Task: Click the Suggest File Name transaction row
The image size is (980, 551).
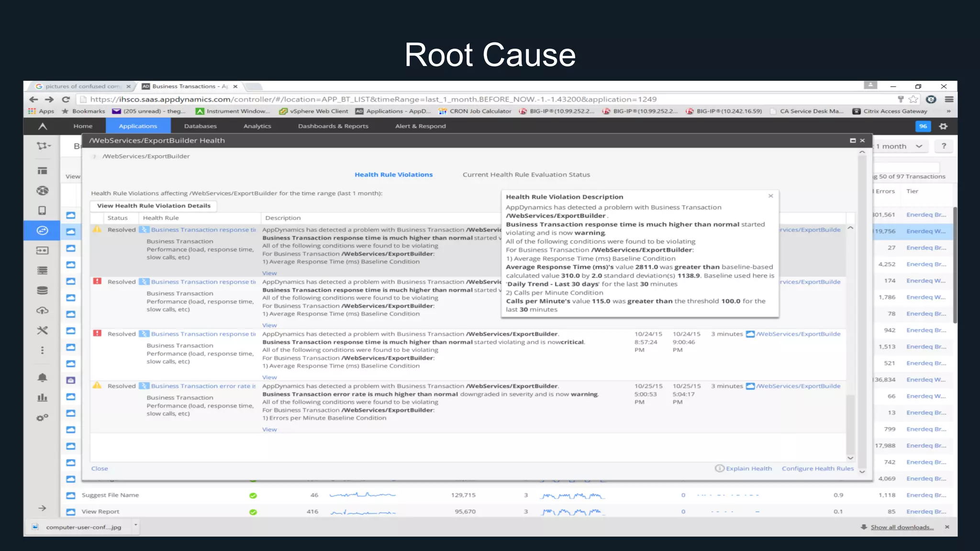Action: [507, 495]
